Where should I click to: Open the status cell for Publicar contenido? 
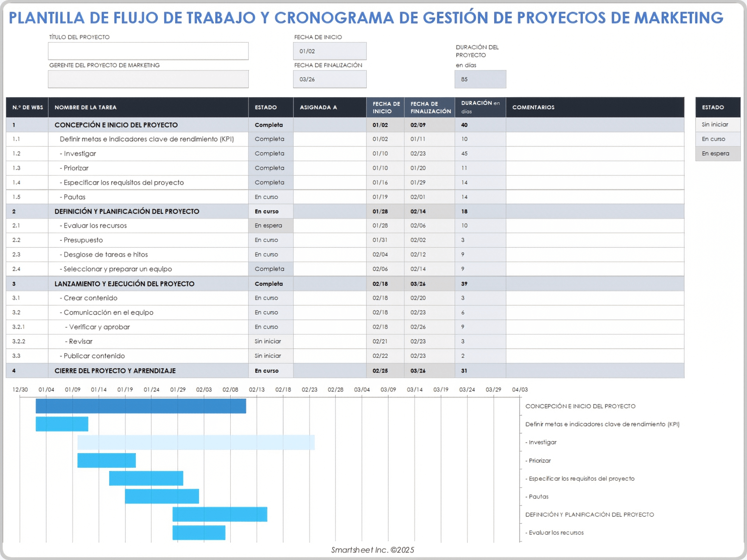coord(271,356)
